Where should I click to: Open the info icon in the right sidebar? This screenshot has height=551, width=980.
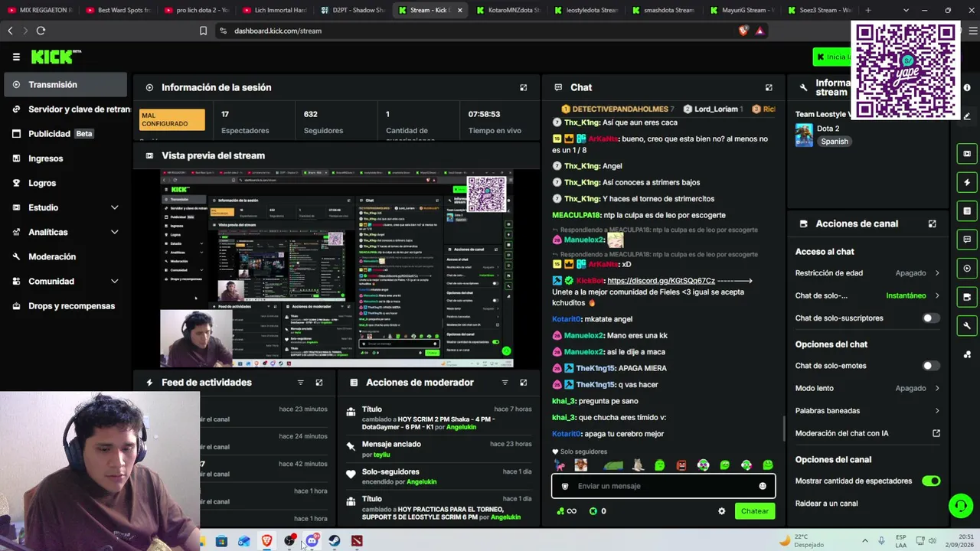967,87
